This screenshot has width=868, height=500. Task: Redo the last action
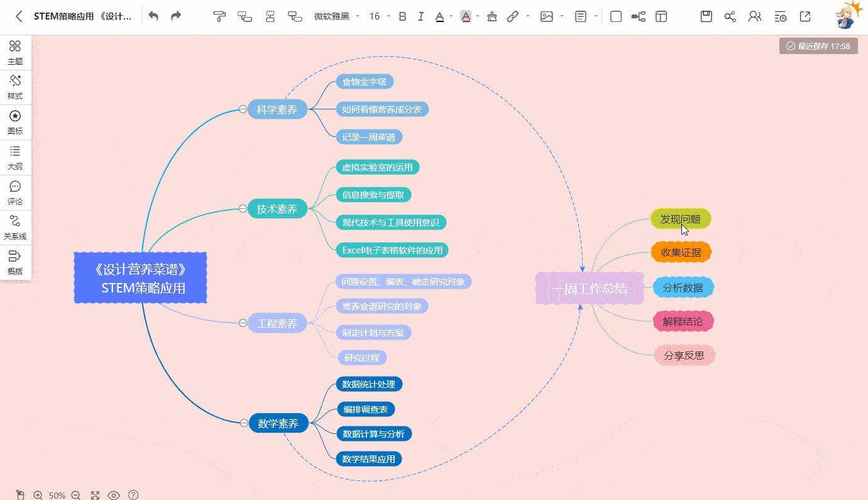coord(176,16)
